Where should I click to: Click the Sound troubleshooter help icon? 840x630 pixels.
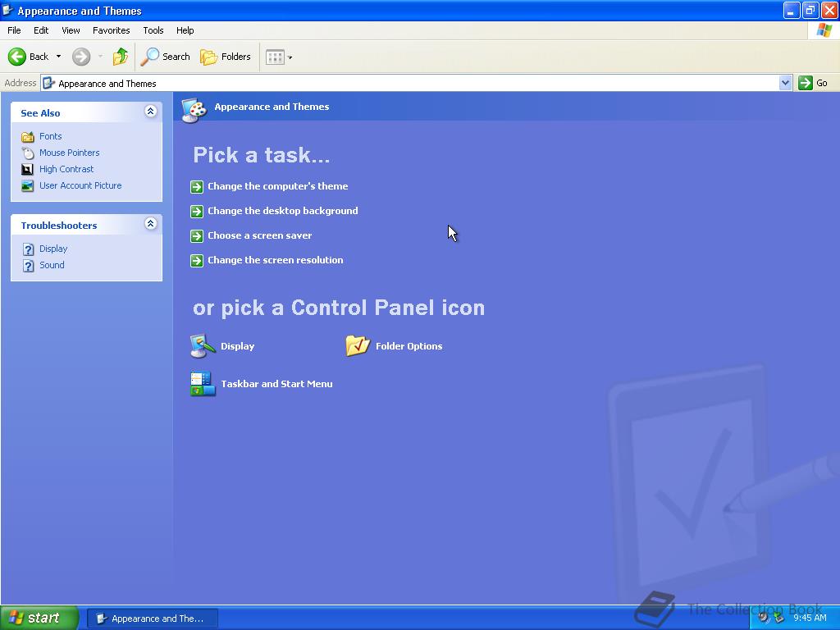[29, 266]
